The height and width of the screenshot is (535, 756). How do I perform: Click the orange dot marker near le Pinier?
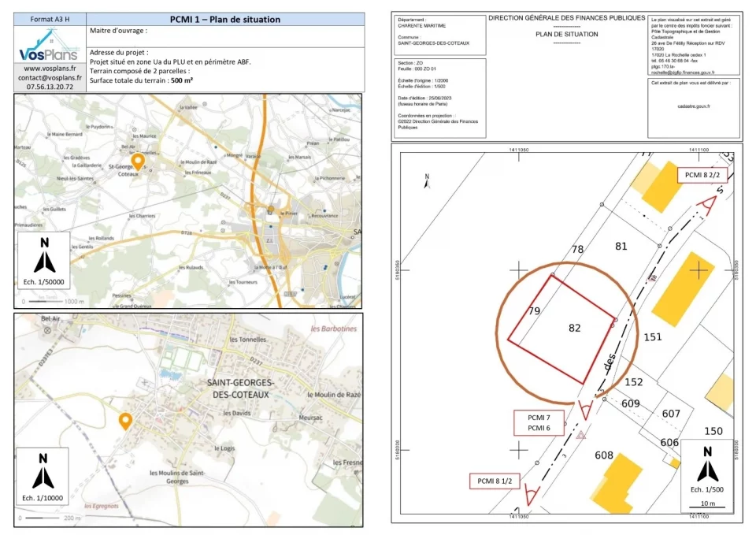click(x=271, y=210)
